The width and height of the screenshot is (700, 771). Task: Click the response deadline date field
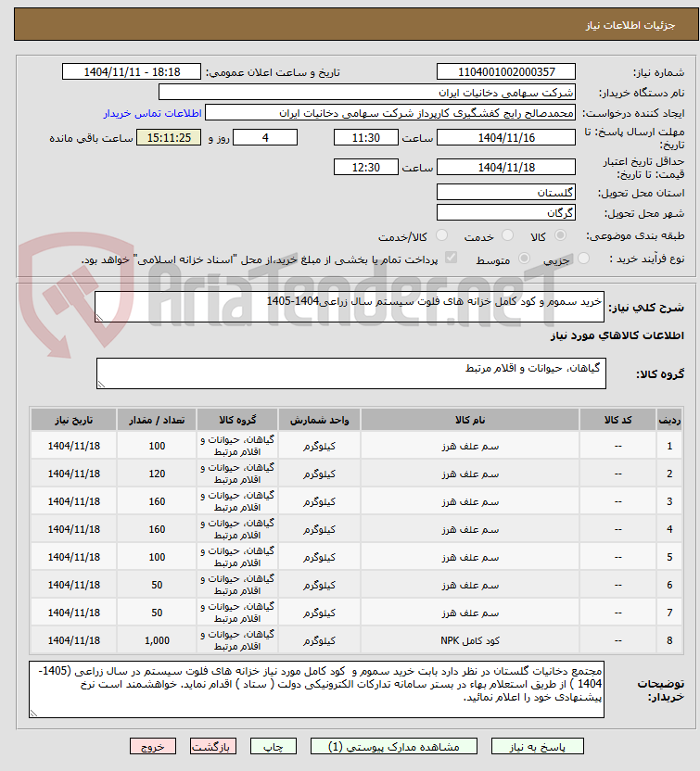(x=505, y=138)
